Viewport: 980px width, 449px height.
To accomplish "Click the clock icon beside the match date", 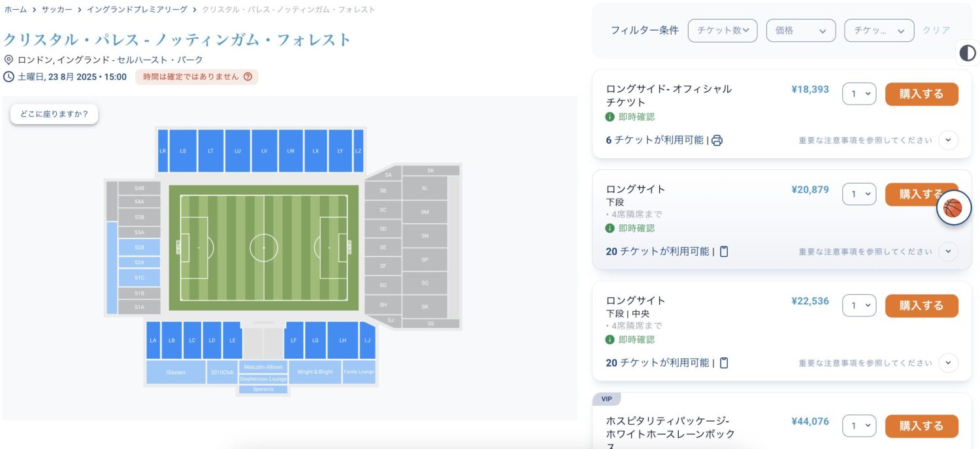I will tap(8, 76).
